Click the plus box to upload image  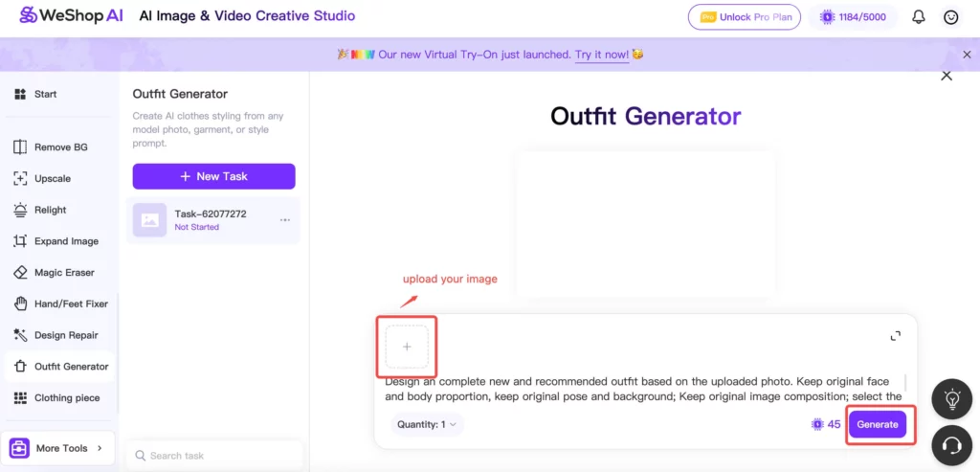[x=407, y=348]
